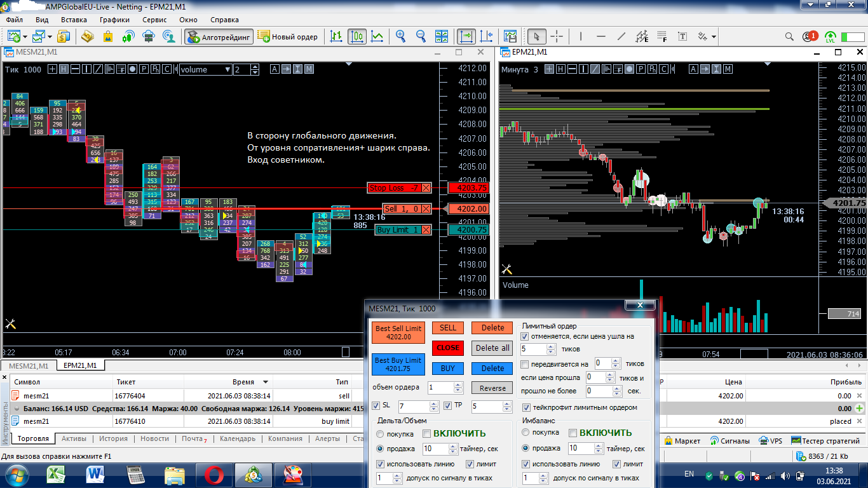Sort the trade table by Время column
Screen dimensions: 868x488
coord(243,382)
